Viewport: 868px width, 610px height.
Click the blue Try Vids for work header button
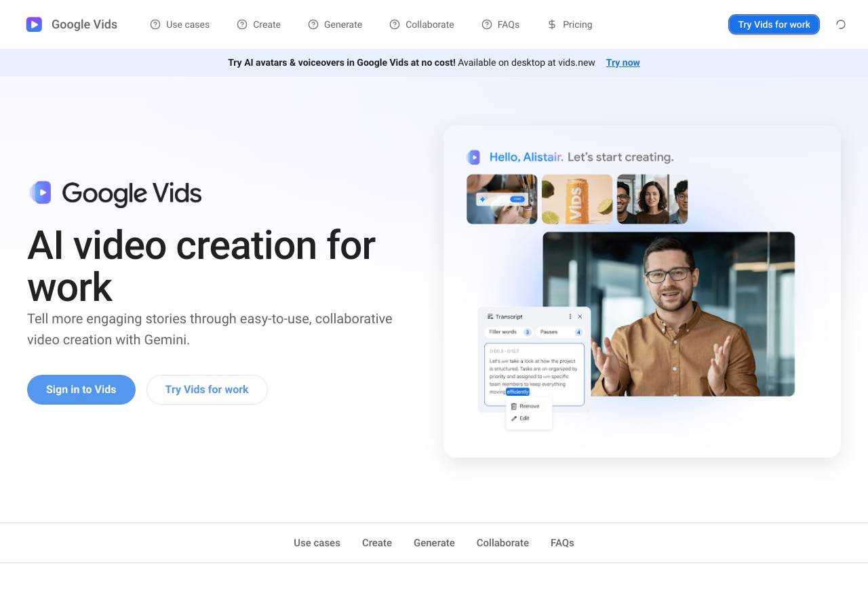pyautogui.click(x=774, y=24)
